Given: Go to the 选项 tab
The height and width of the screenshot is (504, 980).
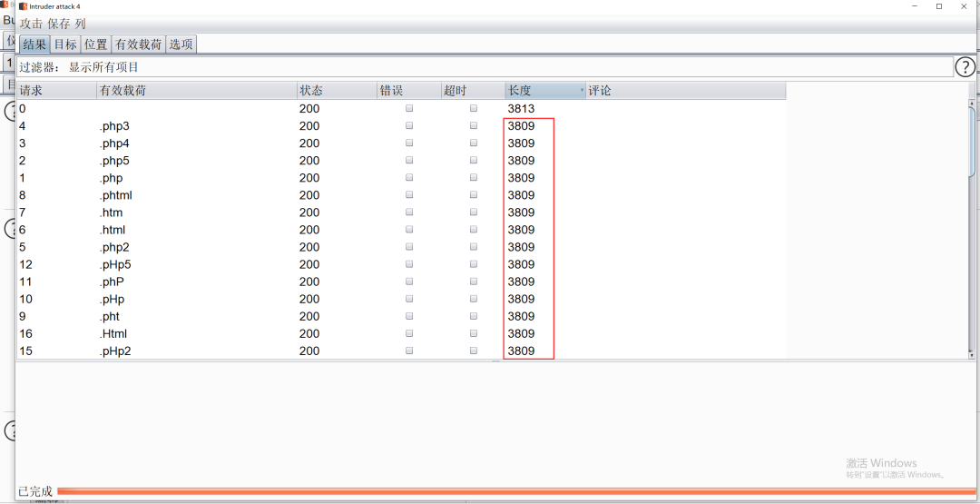Looking at the screenshot, I should click(181, 44).
